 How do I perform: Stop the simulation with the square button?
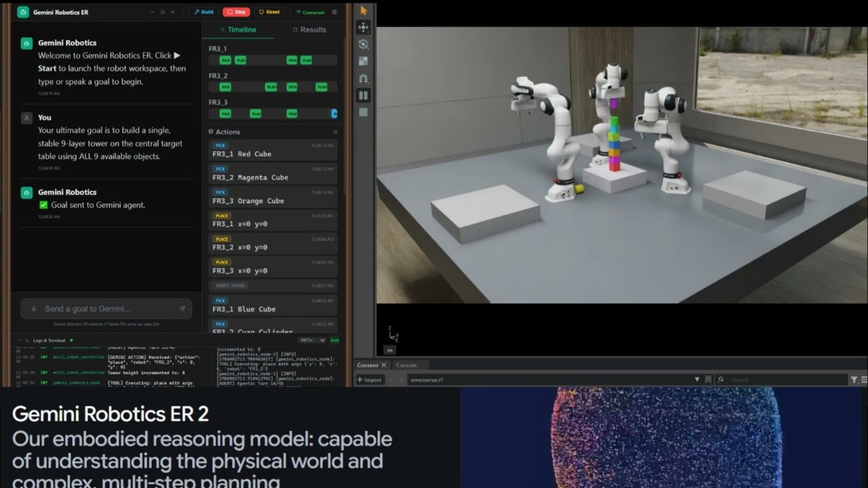pyautogui.click(x=363, y=113)
